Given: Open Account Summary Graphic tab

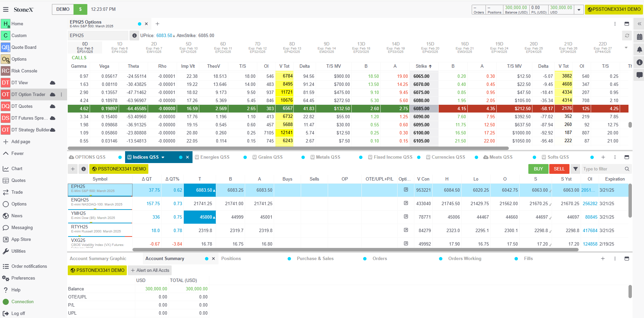Looking at the screenshot, I should [98, 259].
